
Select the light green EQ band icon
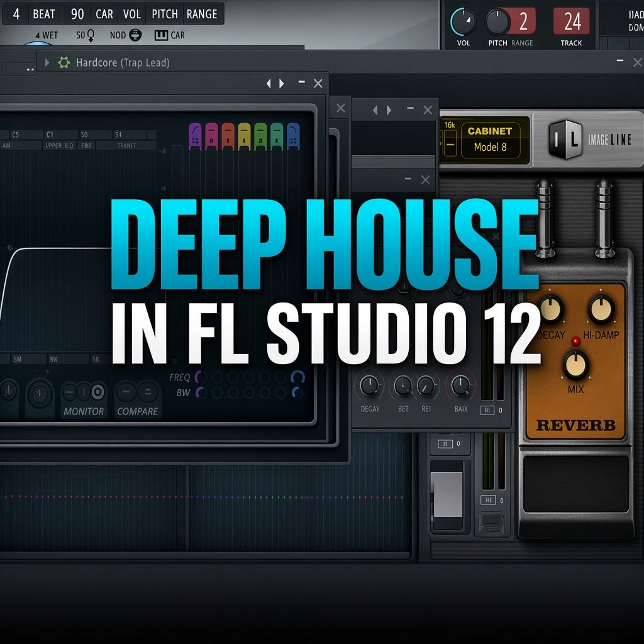[x=260, y=136]
